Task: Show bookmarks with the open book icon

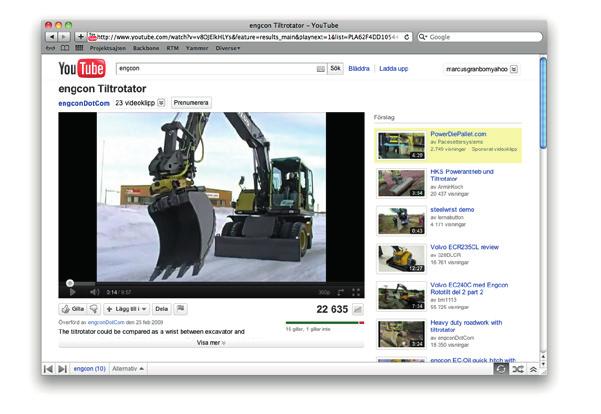Action: (x=65, y=48)
